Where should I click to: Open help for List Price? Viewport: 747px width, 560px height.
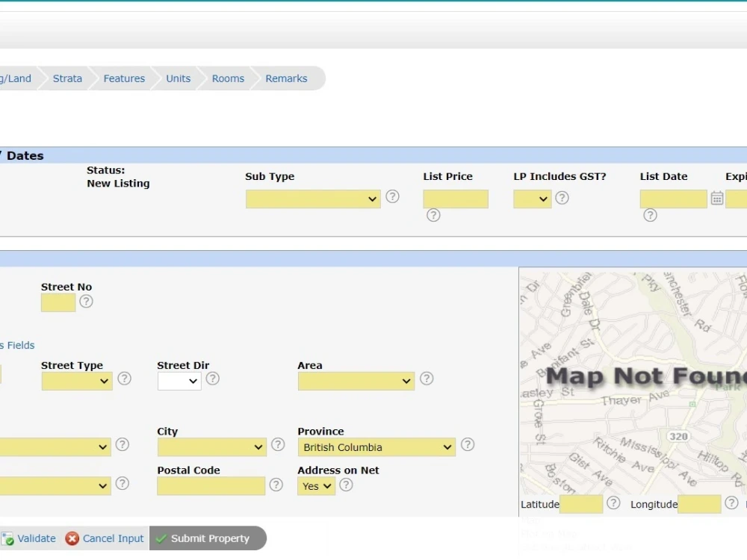(433, 216)
